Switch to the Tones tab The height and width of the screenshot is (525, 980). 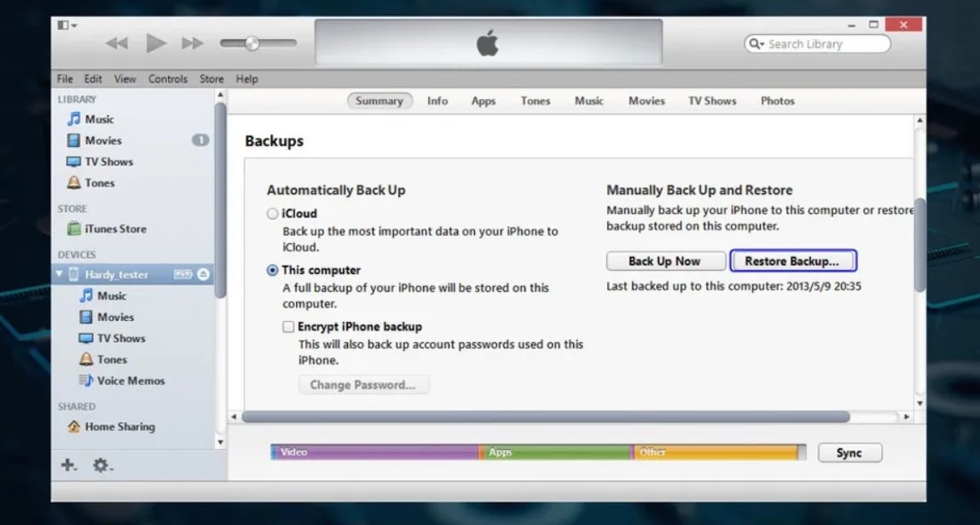coord(536,101)
